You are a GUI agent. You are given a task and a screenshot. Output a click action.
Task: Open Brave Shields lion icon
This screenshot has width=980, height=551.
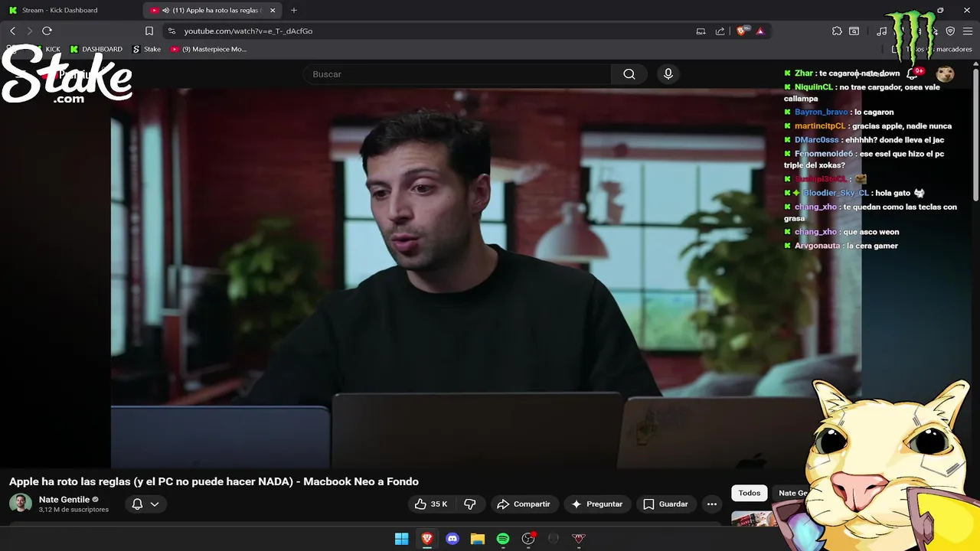pos(741,31)
